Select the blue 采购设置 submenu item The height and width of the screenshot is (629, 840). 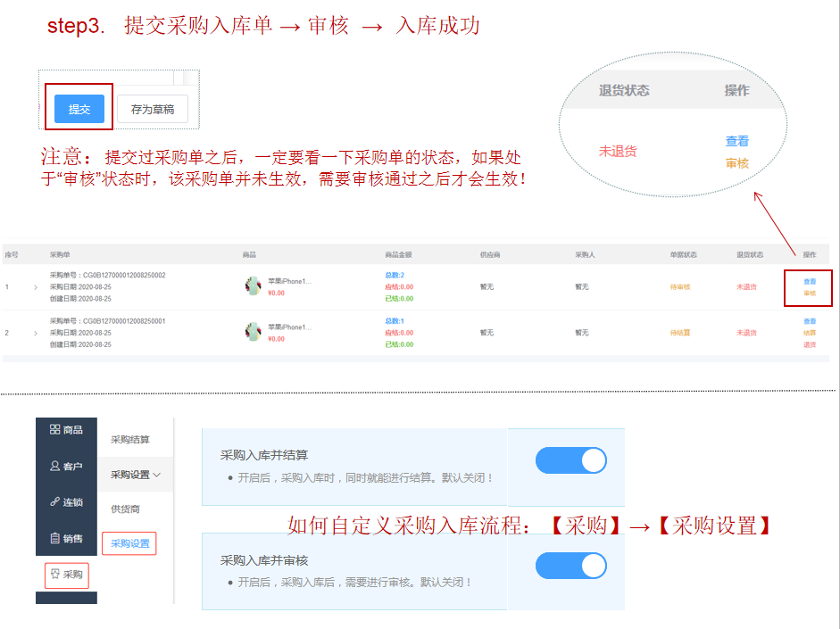click(129, 543)
